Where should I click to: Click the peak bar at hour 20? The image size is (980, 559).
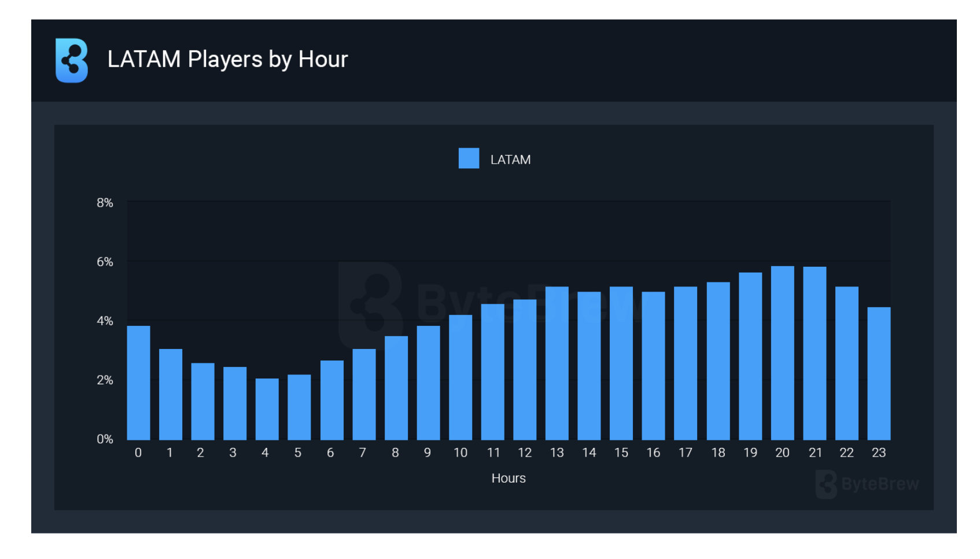click(783, 353)
